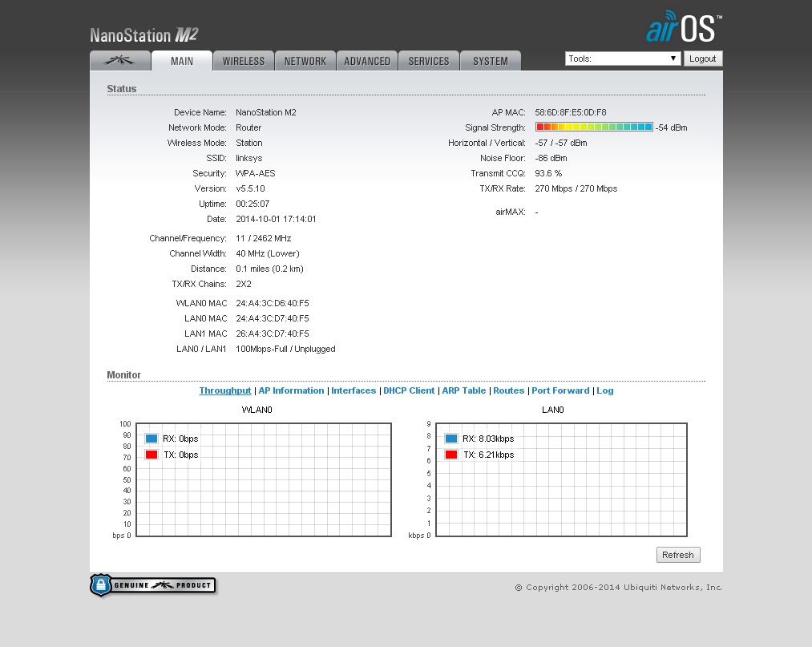
Task: Open the DHCP Client link
Action: point(409,390)
